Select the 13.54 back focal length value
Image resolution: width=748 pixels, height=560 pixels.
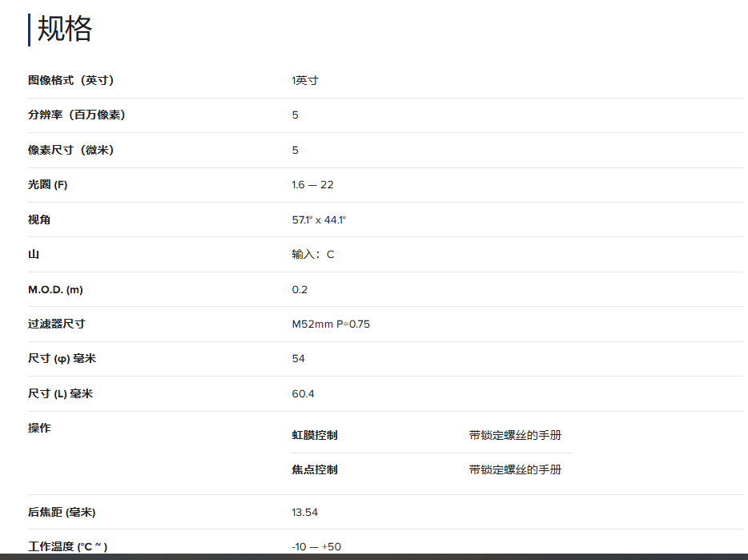tap(304, 512)
